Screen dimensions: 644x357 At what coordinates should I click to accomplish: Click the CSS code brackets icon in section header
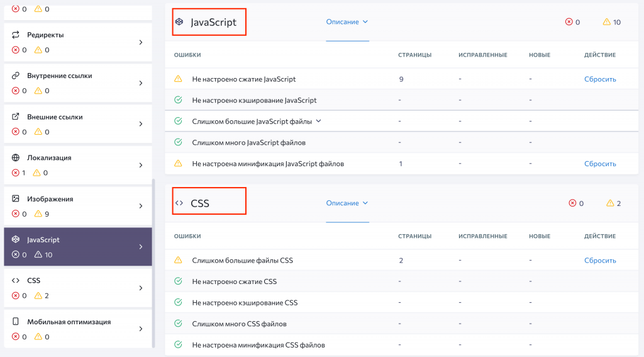tap(179, 203)
